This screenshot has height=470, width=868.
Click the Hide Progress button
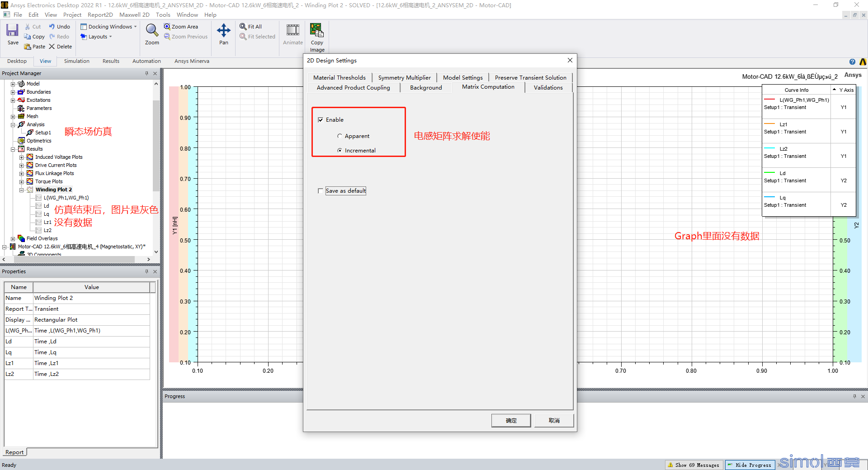coord(750,465)
